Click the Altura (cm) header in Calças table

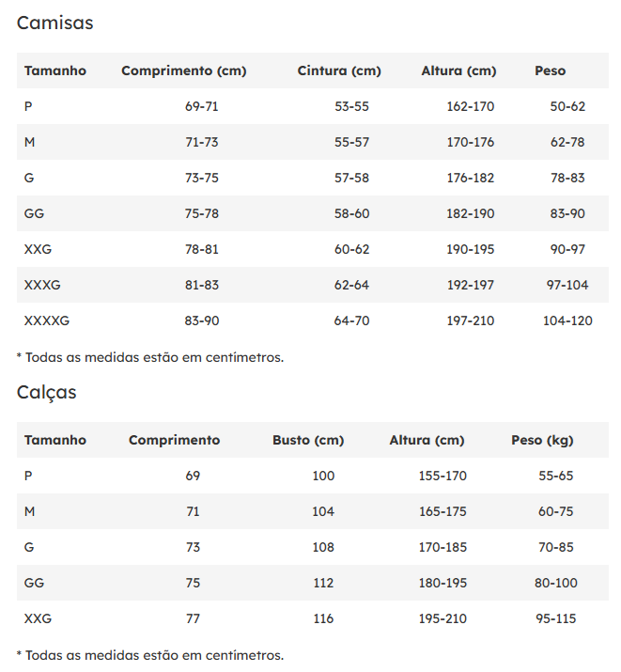click(427, 440)
